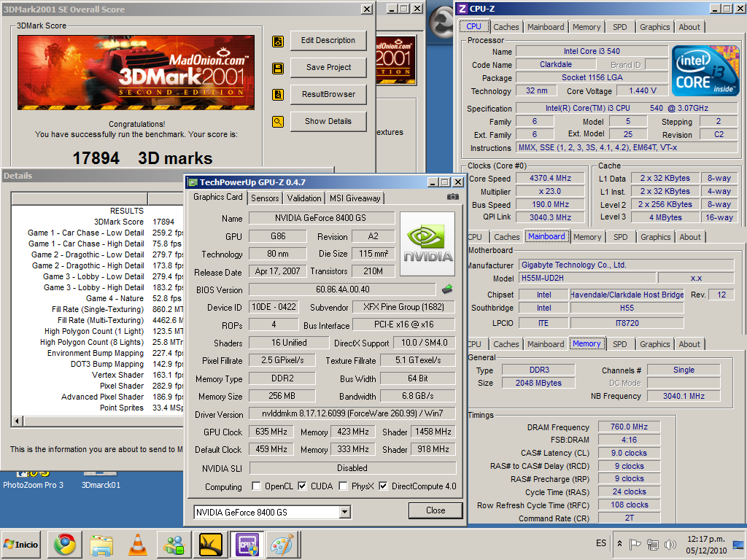Save BIOS using the chip icon in GPU-Z
This screenshot has width=747, height=560.
click(x=447, y=289)
